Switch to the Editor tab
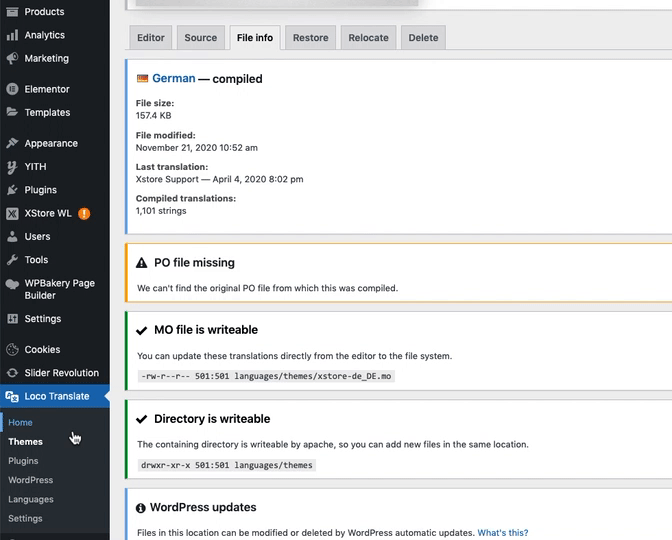 151,38
